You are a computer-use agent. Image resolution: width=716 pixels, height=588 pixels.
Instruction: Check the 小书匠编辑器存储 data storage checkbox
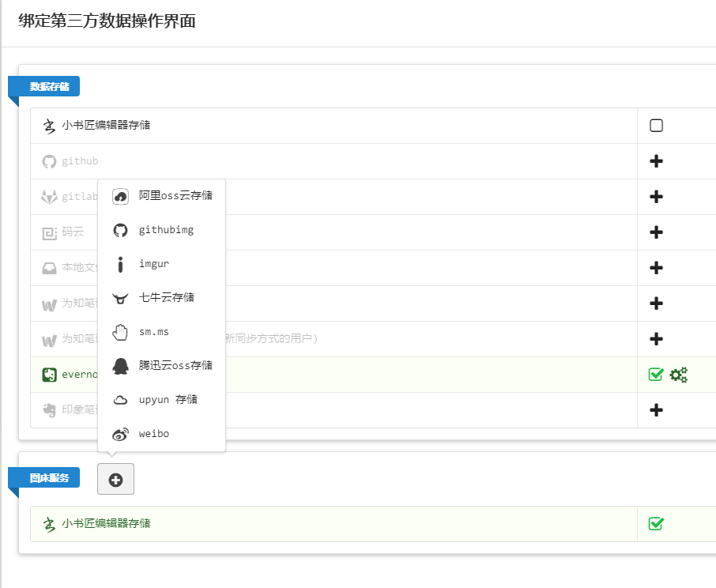(x=656, y=126)
